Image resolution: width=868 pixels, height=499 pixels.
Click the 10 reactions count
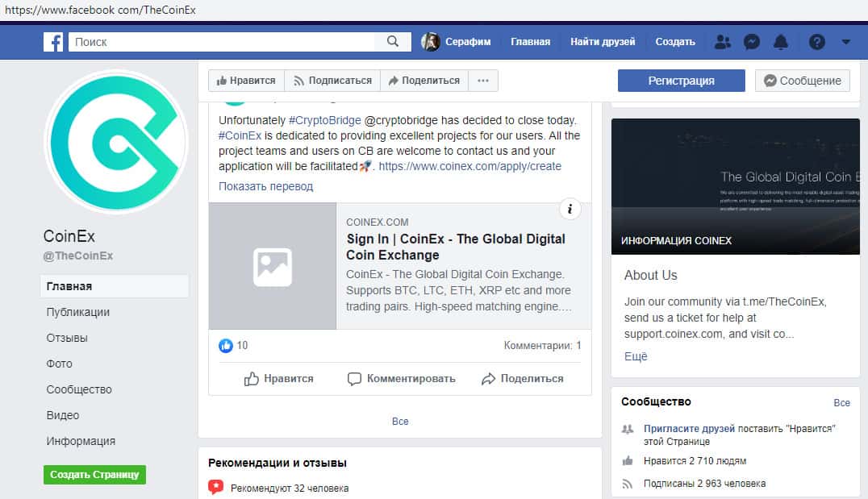point(243,346)
